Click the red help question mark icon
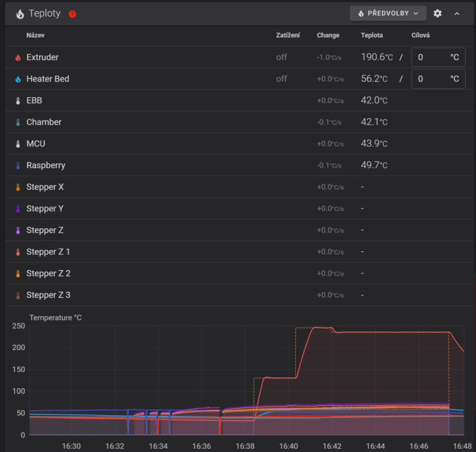The height and width of the screenshot is (452, 476). point(72,14)
